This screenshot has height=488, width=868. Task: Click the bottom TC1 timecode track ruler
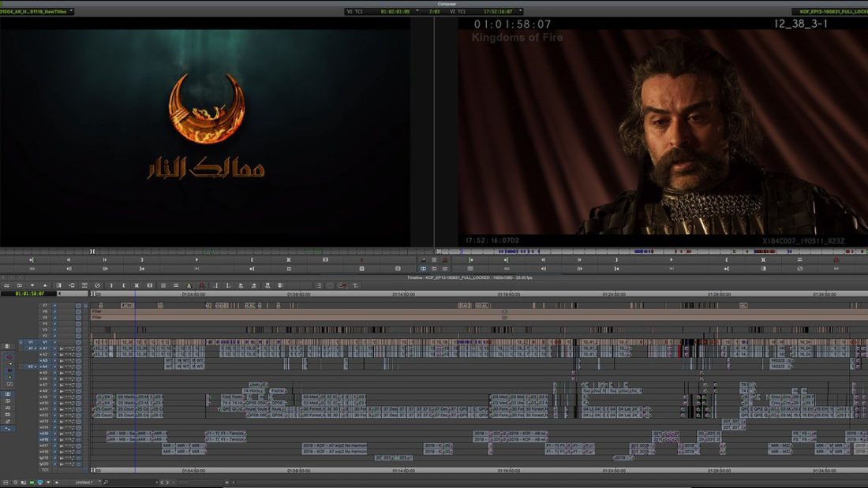(480, 471)
